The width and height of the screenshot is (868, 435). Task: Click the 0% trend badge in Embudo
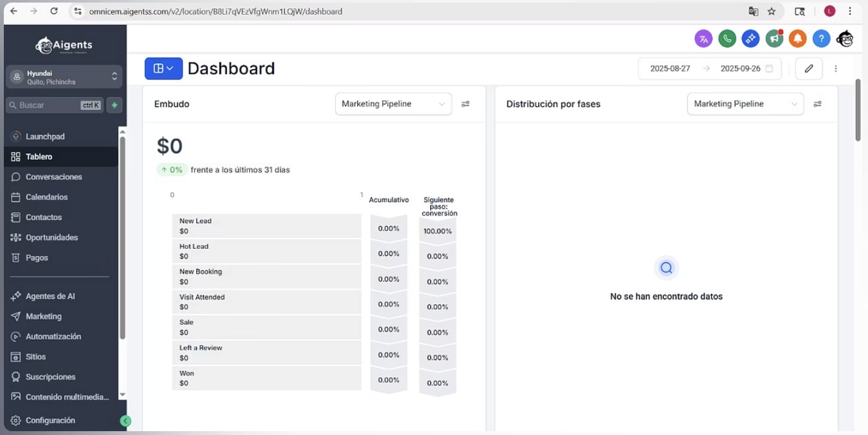pos(171,170)
